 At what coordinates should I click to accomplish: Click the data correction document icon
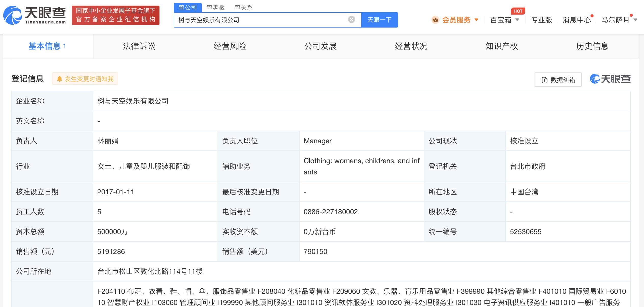[544, 80]
